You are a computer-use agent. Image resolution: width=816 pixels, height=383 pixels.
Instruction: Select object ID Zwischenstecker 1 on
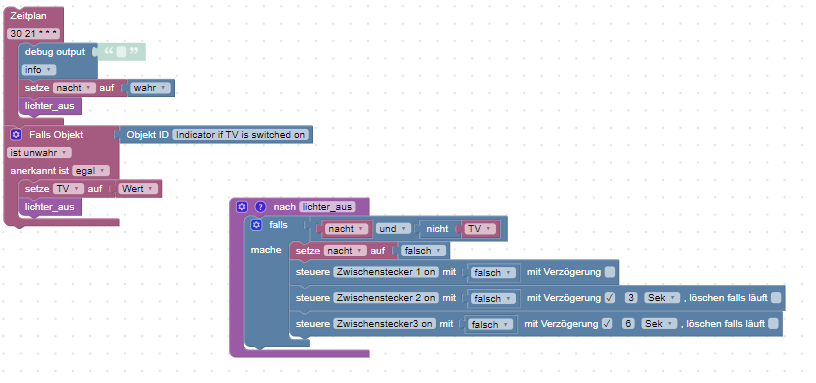coord(386,272)
